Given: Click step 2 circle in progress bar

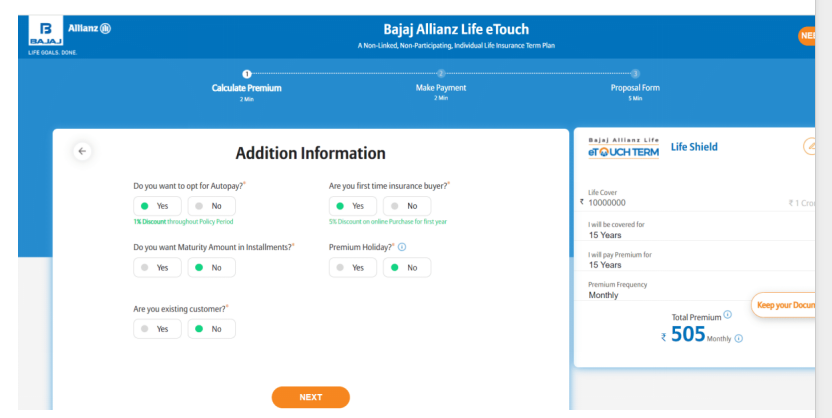Looking at the screenshot, I should (x=441, y=74).
